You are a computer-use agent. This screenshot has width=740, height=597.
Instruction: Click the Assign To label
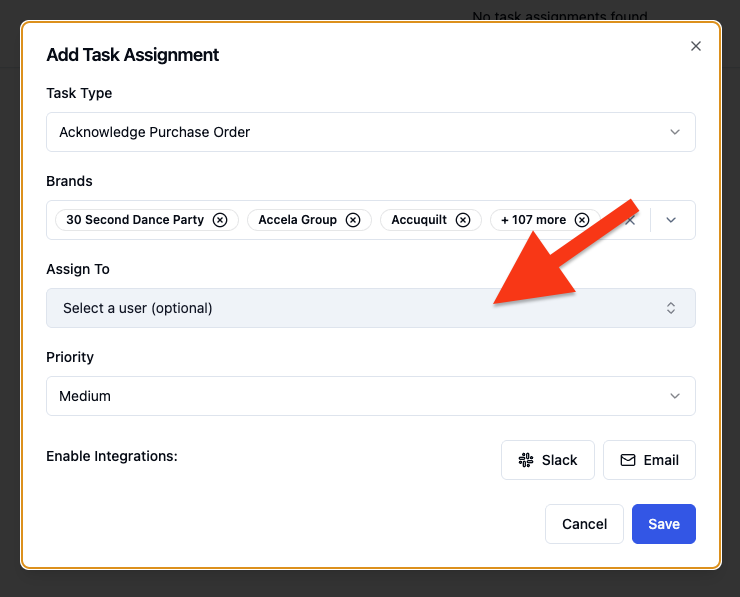(x=78, y=269)
